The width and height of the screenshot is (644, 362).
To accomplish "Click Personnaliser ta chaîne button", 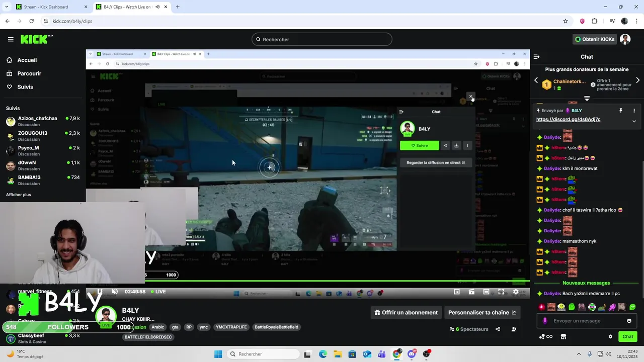I will tap(481, 312).
